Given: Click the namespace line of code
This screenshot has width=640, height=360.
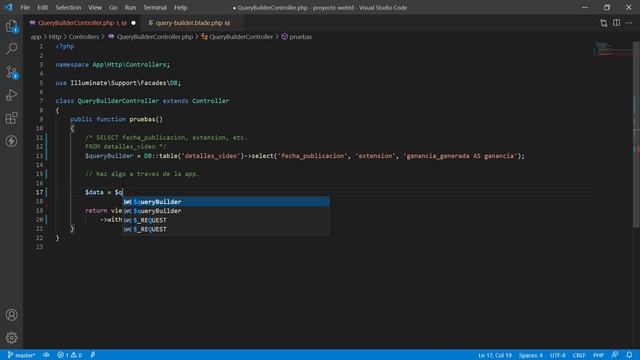Looking at the screenshot, I should click(113, 64).
